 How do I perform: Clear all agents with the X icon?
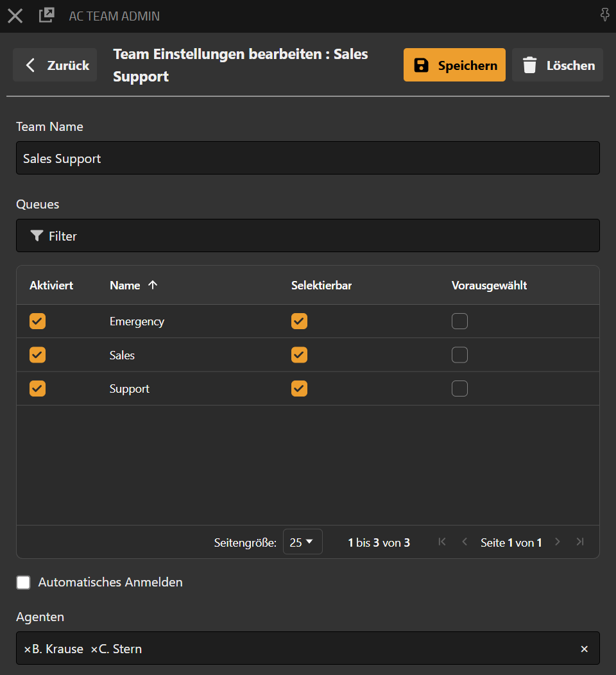(584, 649)
